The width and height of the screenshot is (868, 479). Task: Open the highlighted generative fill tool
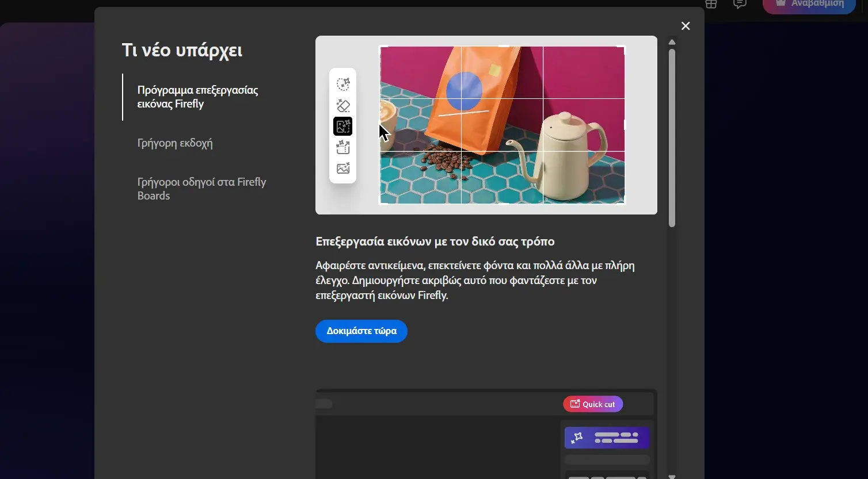(x=342, y=126)
